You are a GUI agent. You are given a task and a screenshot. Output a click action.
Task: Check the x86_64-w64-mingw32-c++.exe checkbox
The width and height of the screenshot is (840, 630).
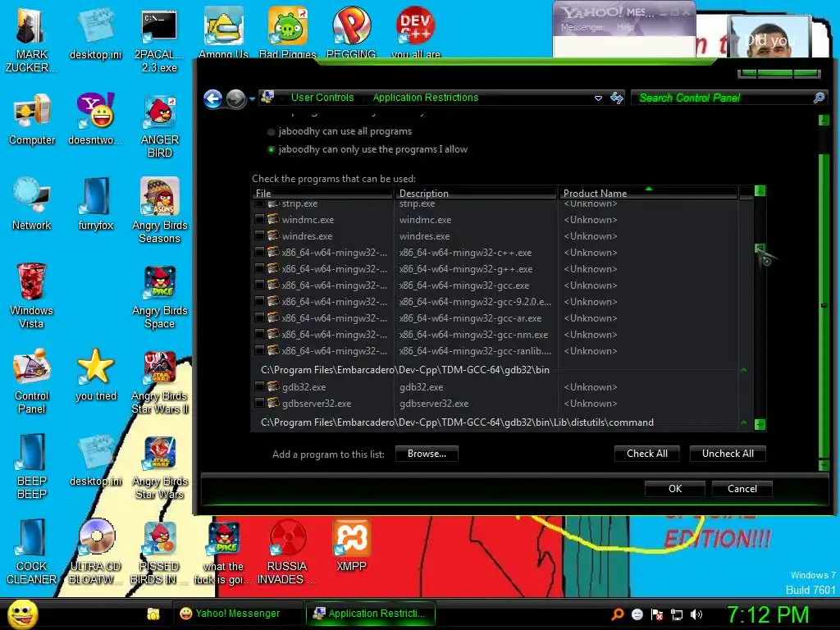(x=259, y=253)
